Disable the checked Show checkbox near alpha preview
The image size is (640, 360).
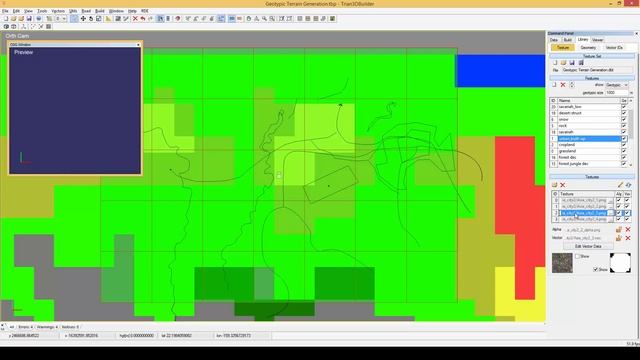coord(596,269)
